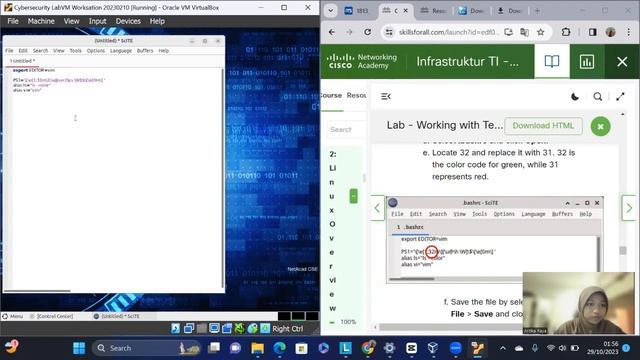Open File Explorer from taskbar
Image resolution: width=640 pixels, height=360 pixels.
point(258,348)
